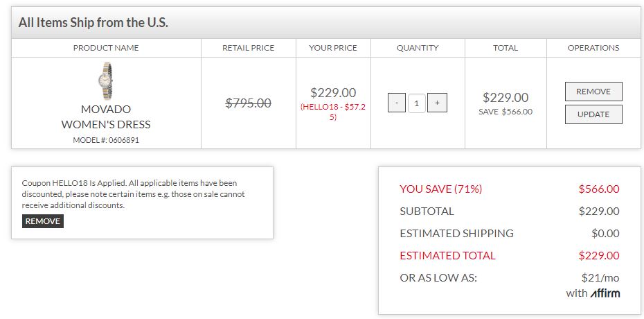This screenshot has height=319, width=644.
Task: Click the Affirm logo
Action: (605, 293)
